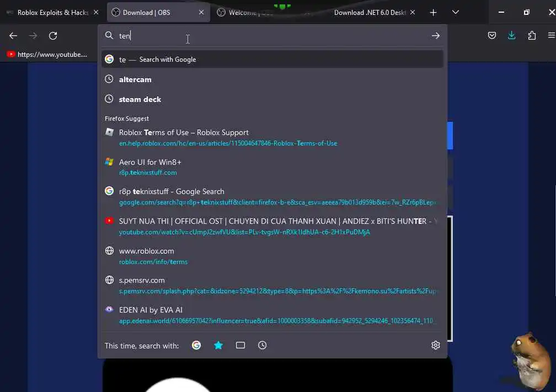556x392 pixels.
Task: Click the Roblox favicon beside Terms of Use
Action: (x=109, y=132)
